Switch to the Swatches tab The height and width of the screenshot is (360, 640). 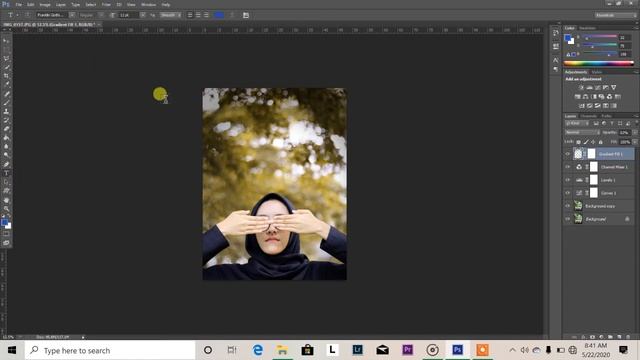(x=587, y=28)
